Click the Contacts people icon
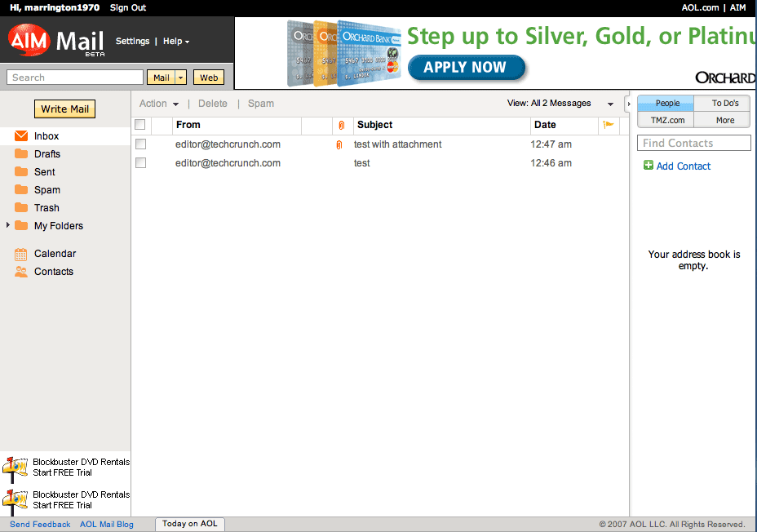 click(x=20, y=272)
